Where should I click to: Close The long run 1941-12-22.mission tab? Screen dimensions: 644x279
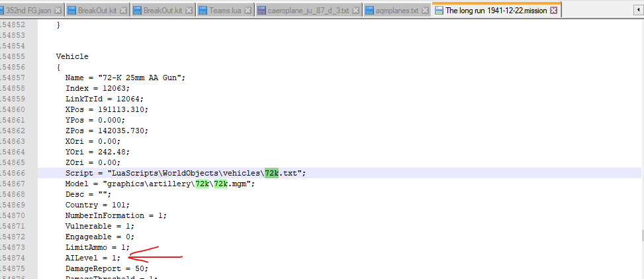pos(553,11)
